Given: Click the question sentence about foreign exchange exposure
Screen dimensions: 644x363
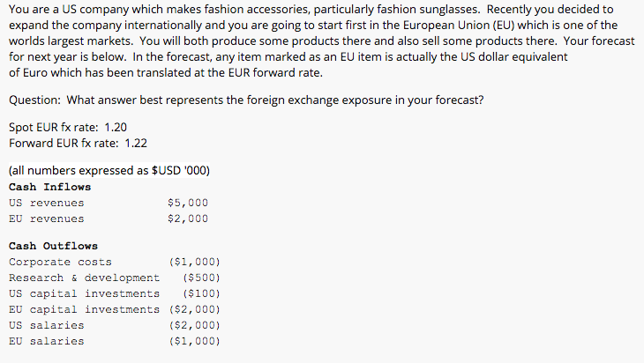Looking at the screenshot, I should click(246, 100).
